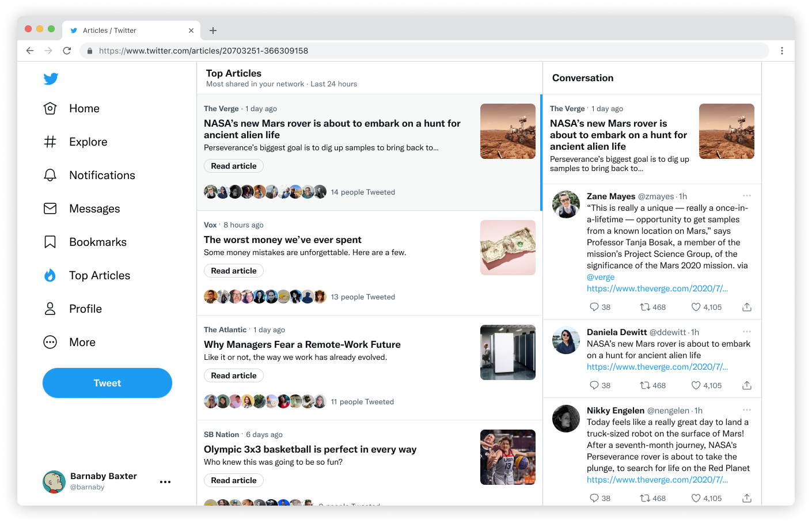This screenshot has width=812, height=524.
Task: Open the browser three-dot menu
Action: [782, 51]
